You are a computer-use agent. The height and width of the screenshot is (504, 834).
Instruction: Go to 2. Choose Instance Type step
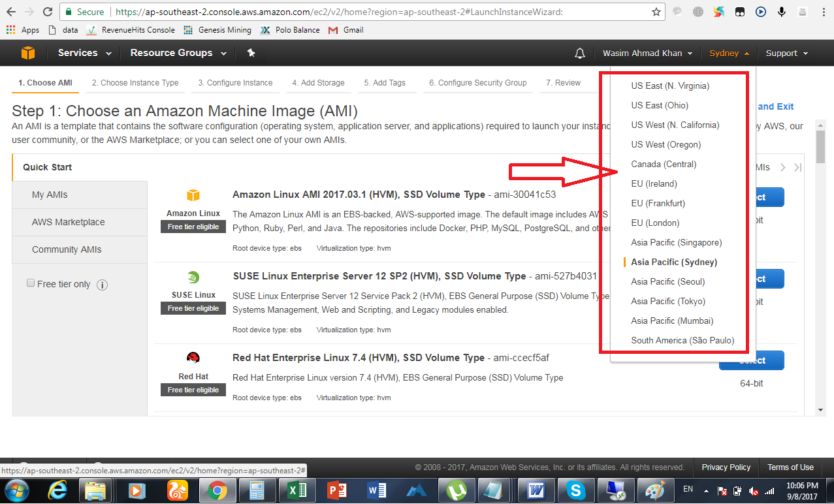[x=135, y=83]
